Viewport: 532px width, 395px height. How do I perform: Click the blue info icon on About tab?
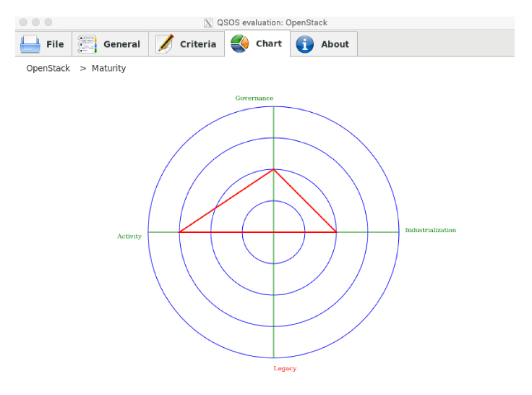click(305, 44)
